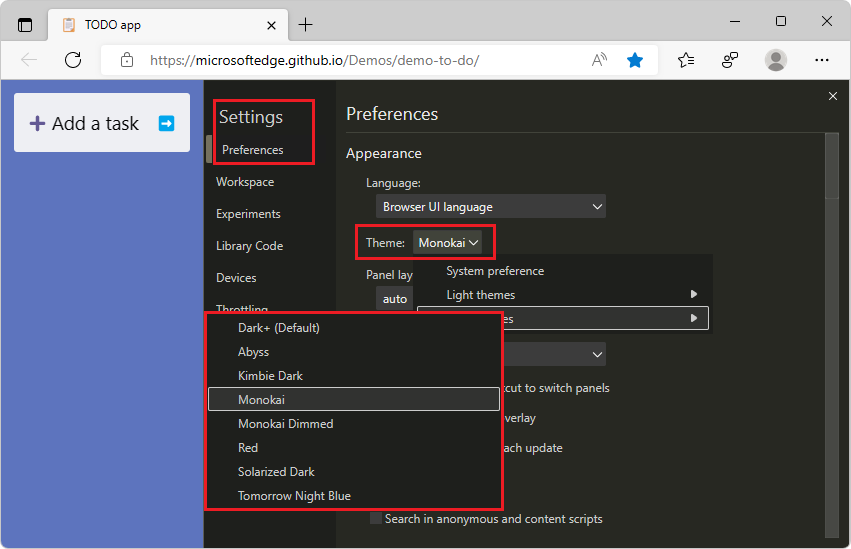
Task: Select Dark+ (Default) theme
Action: tap(354, 328)
